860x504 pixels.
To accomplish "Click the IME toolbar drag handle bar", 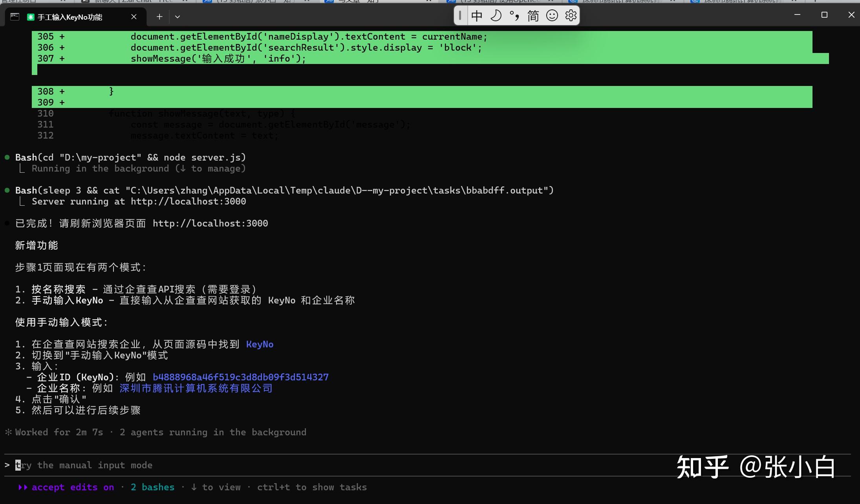I will 460,16.
